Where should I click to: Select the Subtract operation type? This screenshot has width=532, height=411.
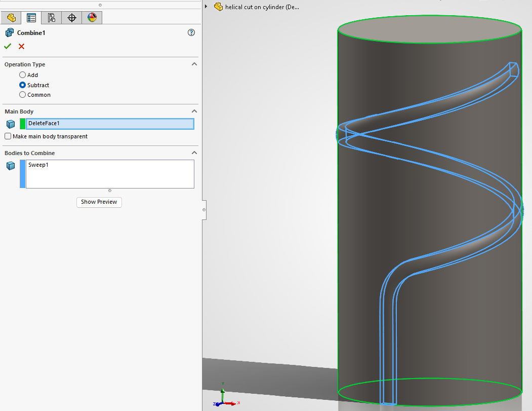[22, 85]
